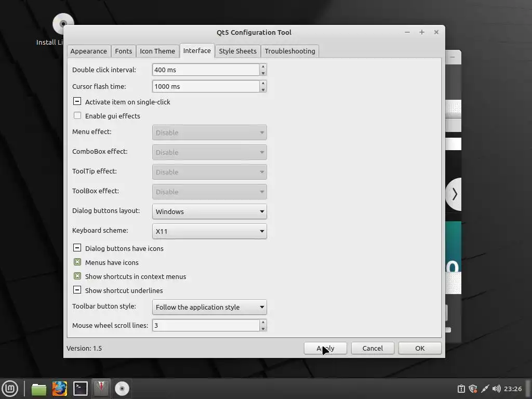The width and height of the screenshot is (532, 399).
Task: Open the Terminal from the taskbar
Action: pyautogui.click(x=81, y=389)
